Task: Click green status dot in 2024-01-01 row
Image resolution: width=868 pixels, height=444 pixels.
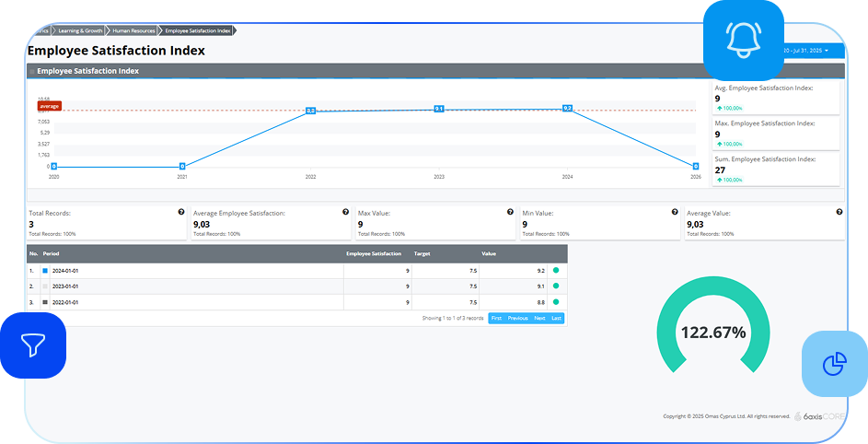Action: [x=556, y=271]
